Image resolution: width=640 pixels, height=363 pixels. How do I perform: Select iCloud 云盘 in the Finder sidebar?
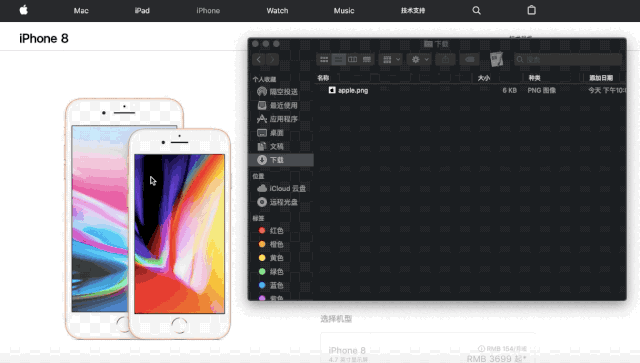(x=281, y=188)
